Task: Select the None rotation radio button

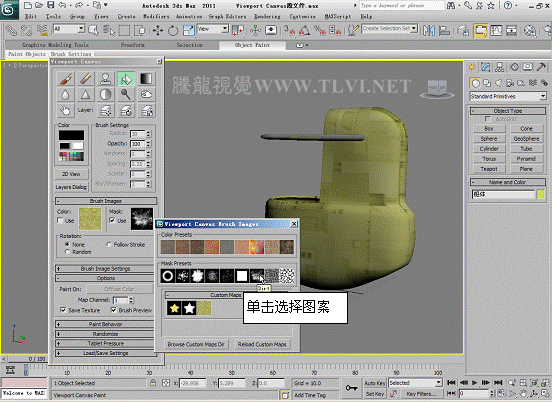Action: pos(67,244)
